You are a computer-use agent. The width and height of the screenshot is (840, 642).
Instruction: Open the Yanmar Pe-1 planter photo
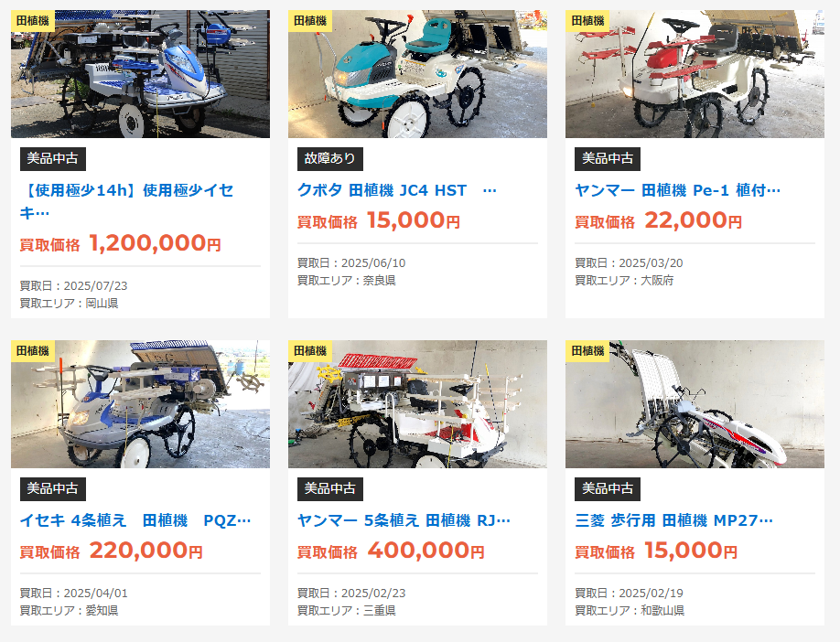click(x=695, y=74)
